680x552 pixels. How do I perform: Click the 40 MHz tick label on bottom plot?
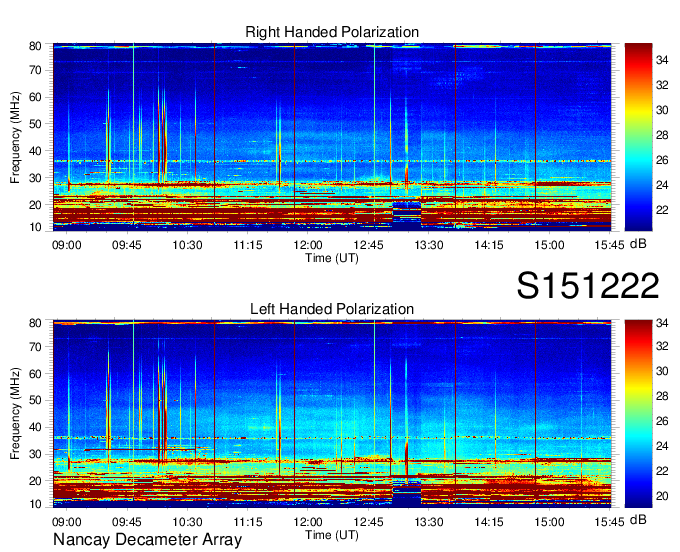pyautogui.click(x=35, y=427)
